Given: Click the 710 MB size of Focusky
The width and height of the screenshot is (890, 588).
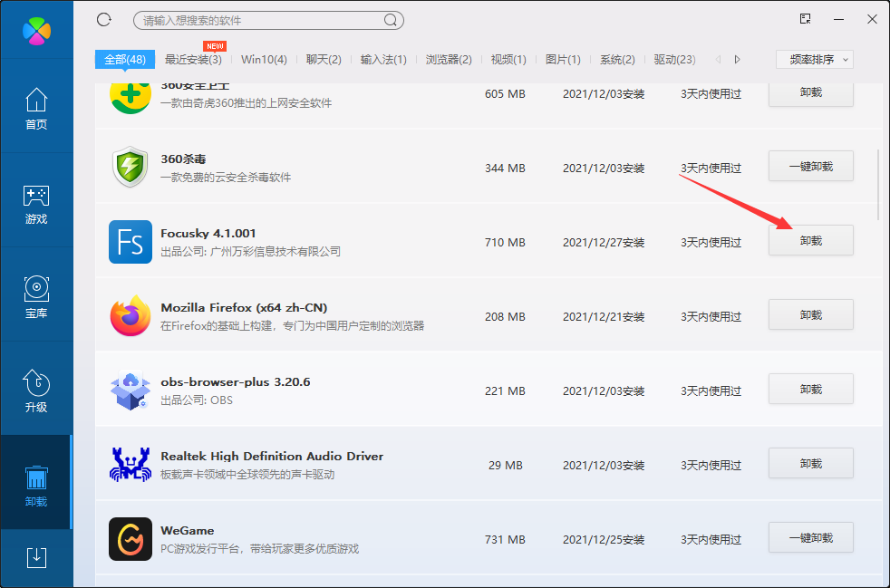Looking at the screenshot, I should pyautogui.click(x=505, y=242).
